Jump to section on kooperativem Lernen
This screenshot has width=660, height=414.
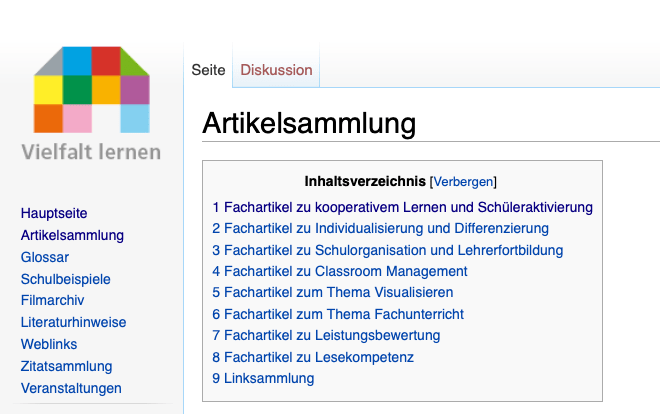tap(402, 207)
